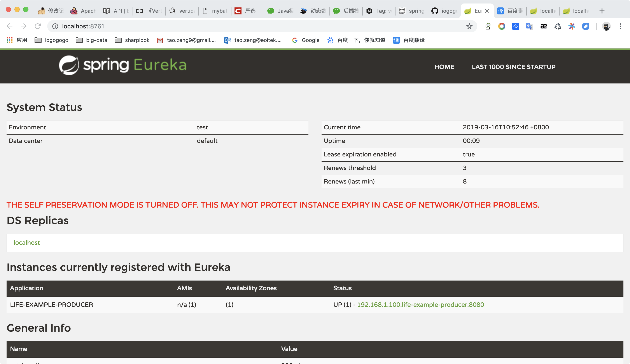Open the apps grid bookmark icon
The image size is (630, 364).
9,40
